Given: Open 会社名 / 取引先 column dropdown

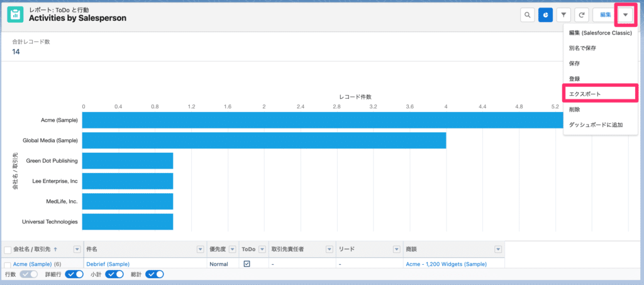Looking at the screenshot, I should pyautogui.click(x=77, y=249).
